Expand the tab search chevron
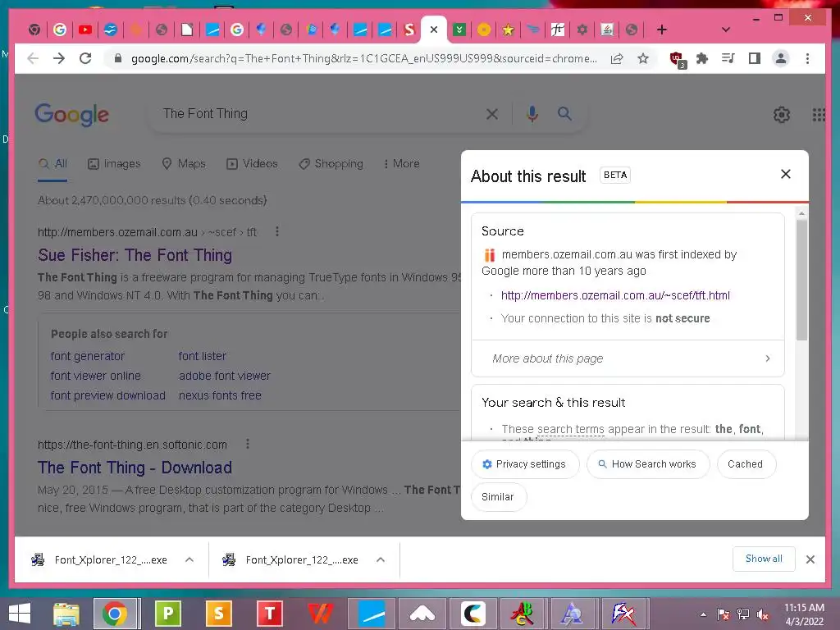840x630 pixels. [x=726, y=30]
